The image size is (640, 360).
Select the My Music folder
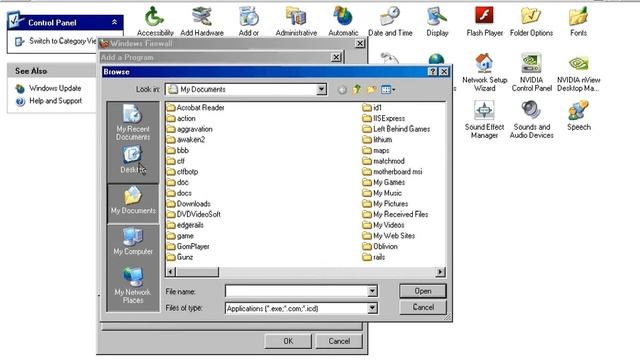[382, 193]
